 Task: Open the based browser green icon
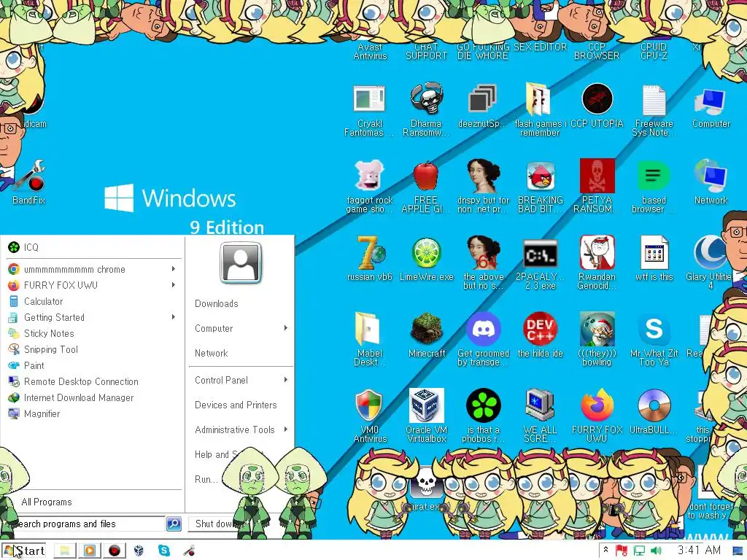coord(654,176)
